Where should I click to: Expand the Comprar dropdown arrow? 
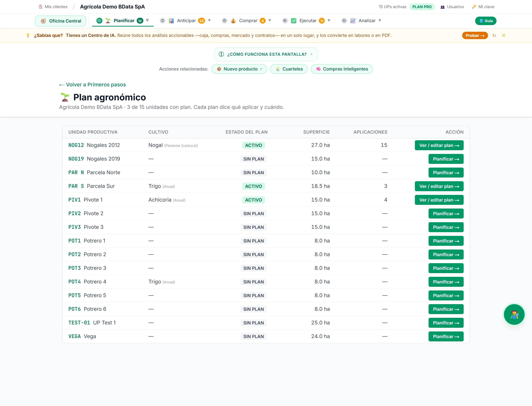pyautogui.click(x=270, y=20)
